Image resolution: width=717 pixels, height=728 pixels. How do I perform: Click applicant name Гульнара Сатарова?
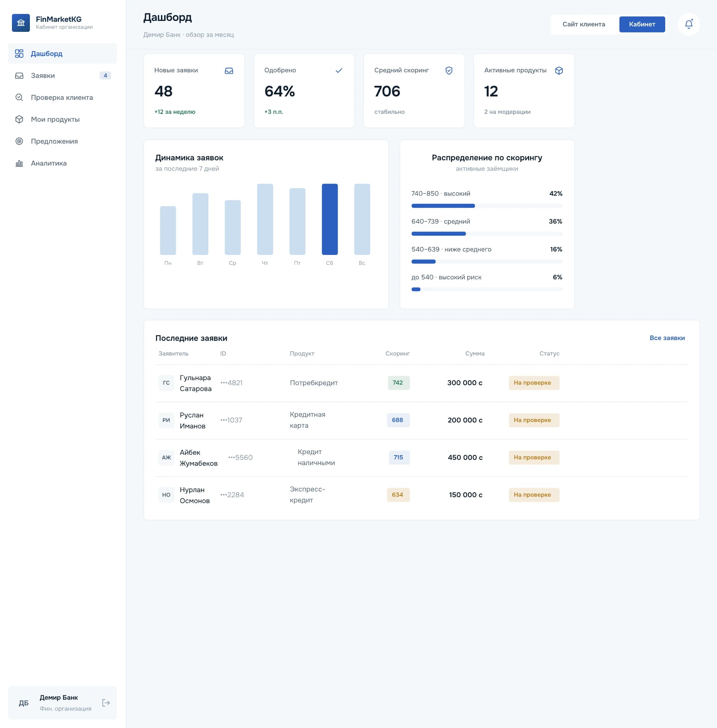click(196, 383)
